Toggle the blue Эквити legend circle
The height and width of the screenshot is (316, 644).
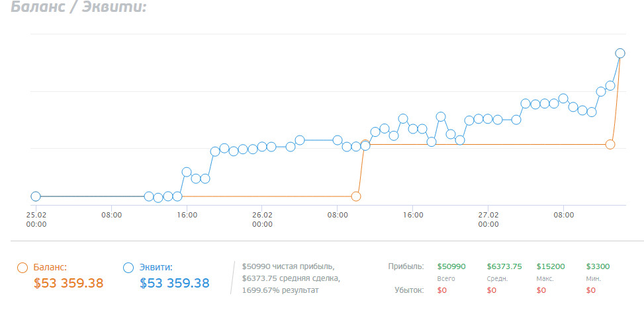pyautogui.click(x=128, y=268)
